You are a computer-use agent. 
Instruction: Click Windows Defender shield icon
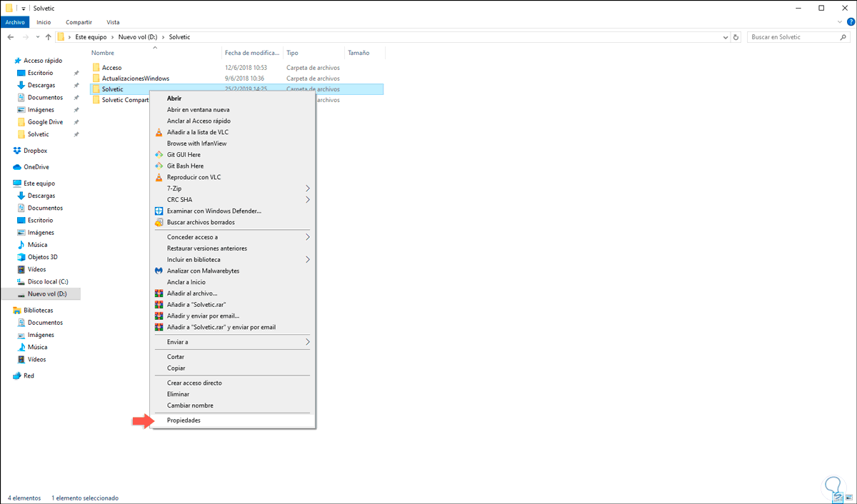tap(160, 211)
